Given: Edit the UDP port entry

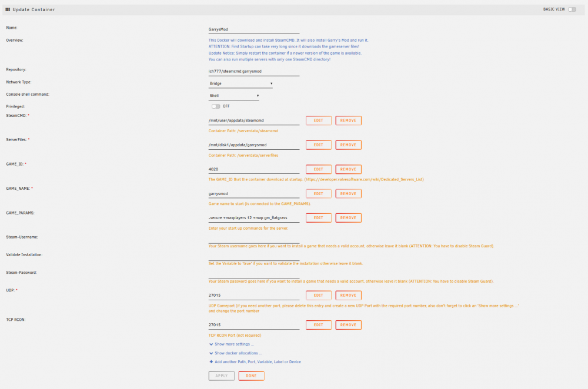Looking at the screenshot, I should pos(318,296).
